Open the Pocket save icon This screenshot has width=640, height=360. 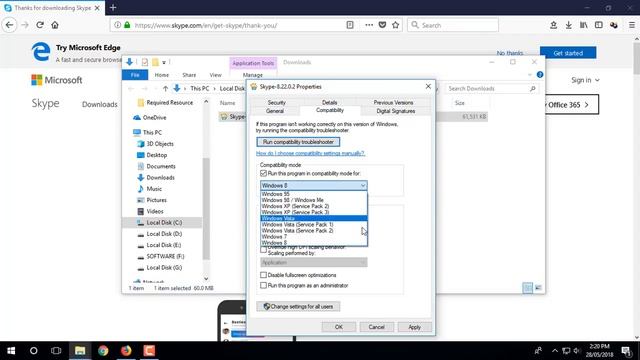(382, 25)
